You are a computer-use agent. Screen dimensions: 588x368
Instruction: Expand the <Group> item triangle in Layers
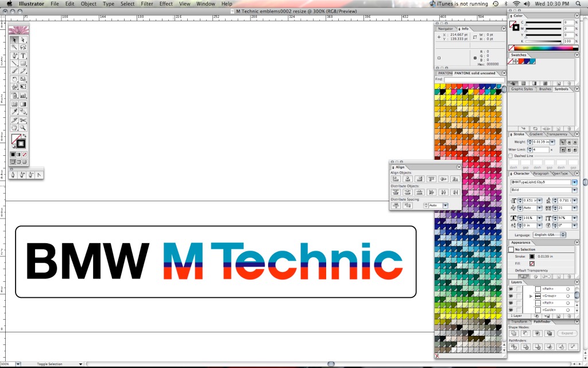(x=531, y=296)
